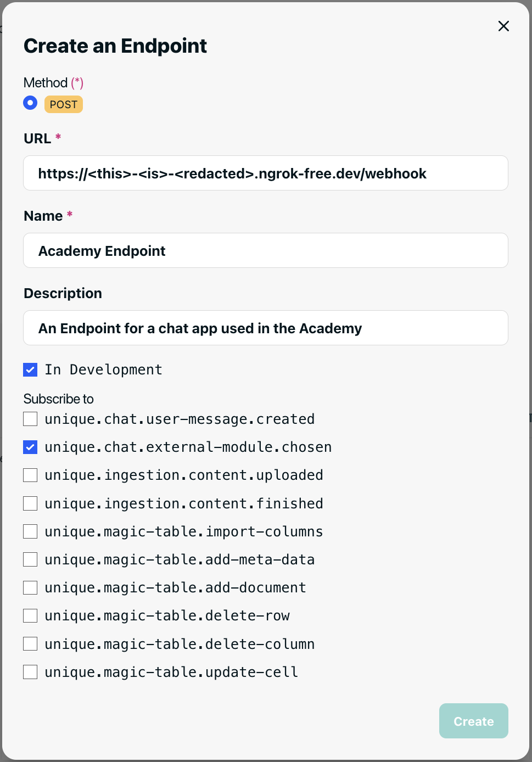This screenshot has width=532, height=762.
Task: Click into the URL input field
Action: tap(266, 173)
